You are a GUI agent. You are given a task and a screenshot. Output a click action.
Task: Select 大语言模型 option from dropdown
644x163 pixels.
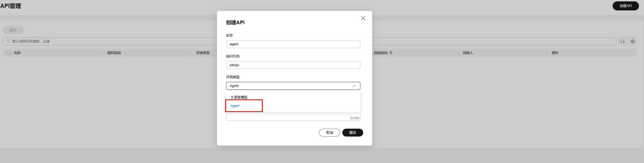[239, 97]
